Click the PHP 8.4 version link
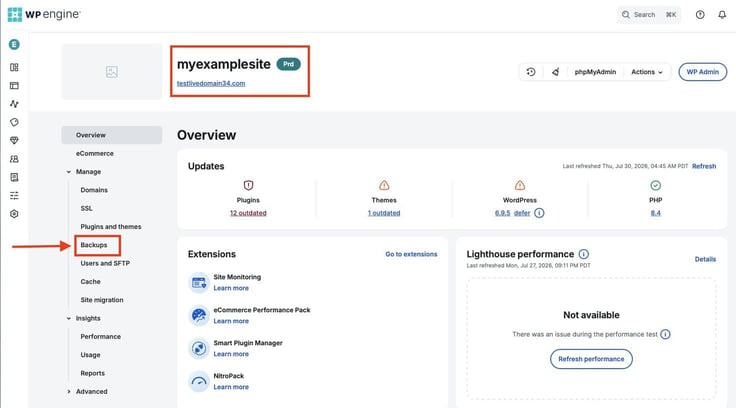The image size is (736, 408). 656,213
